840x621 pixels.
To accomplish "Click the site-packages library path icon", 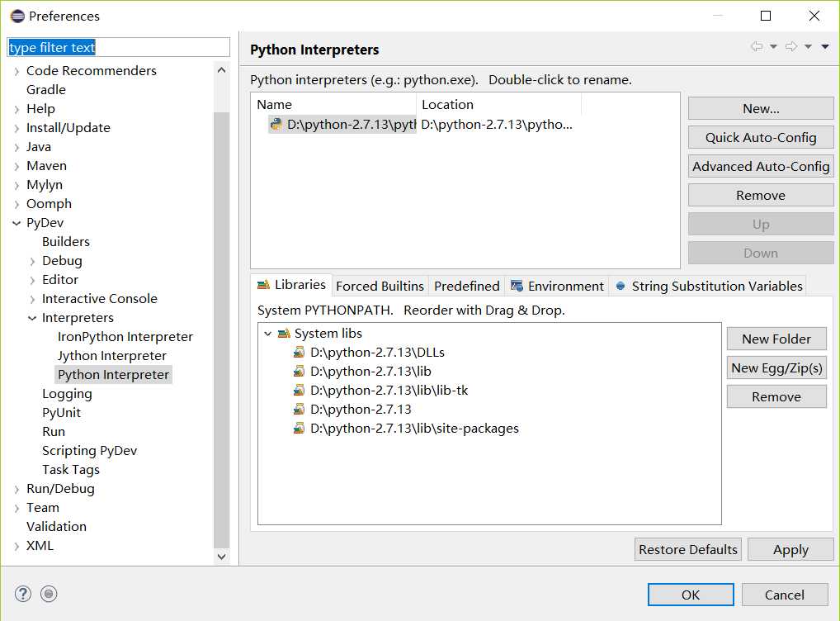I will click(x=299, y=429).
